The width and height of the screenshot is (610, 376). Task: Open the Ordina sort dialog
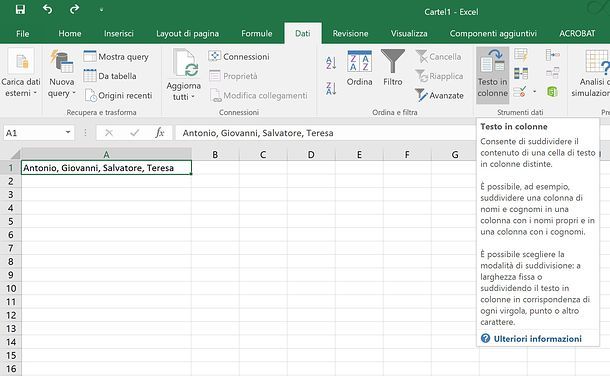(359, 68)
